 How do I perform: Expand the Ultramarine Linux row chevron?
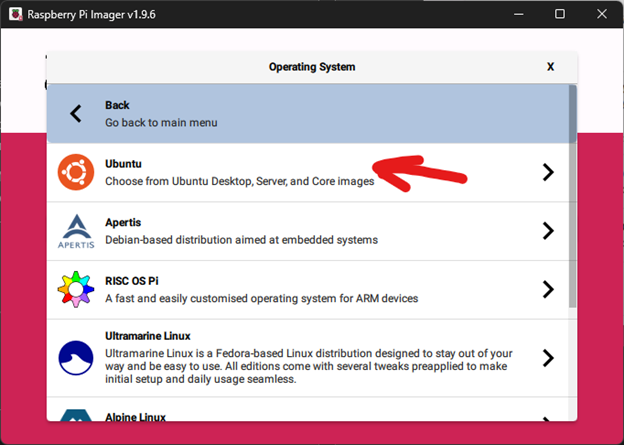coord(548,358)
